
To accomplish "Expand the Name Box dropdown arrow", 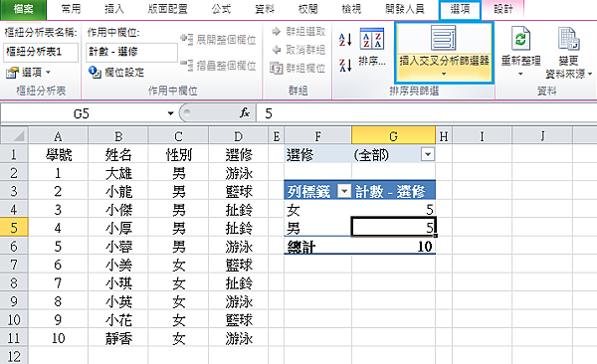I will pyautogui.click(x=170, y=113).
